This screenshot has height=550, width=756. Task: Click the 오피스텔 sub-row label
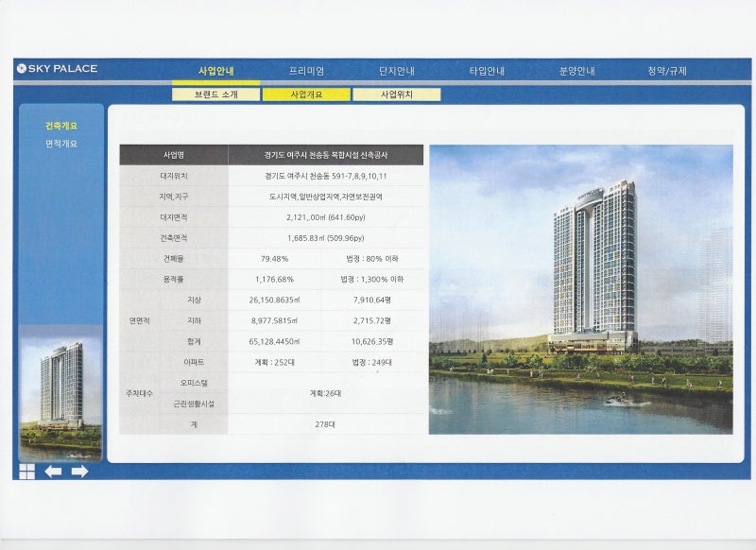click(194, 383)
